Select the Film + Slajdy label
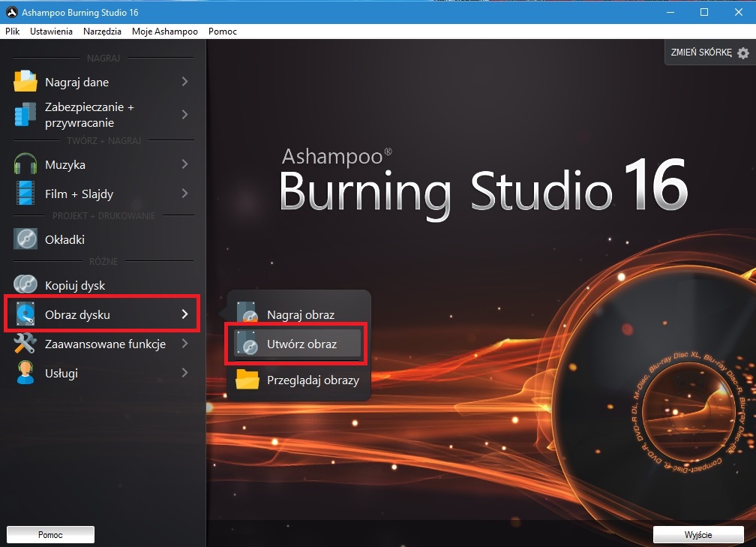The width and height of the screenshot is (756, 547). point(79,194)
